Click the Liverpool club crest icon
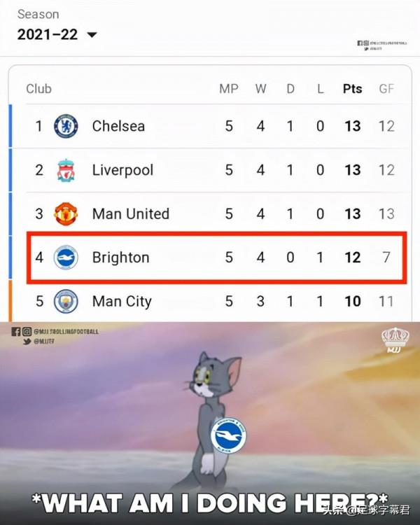This screenshot has height=525, width=420. [66, 170]
